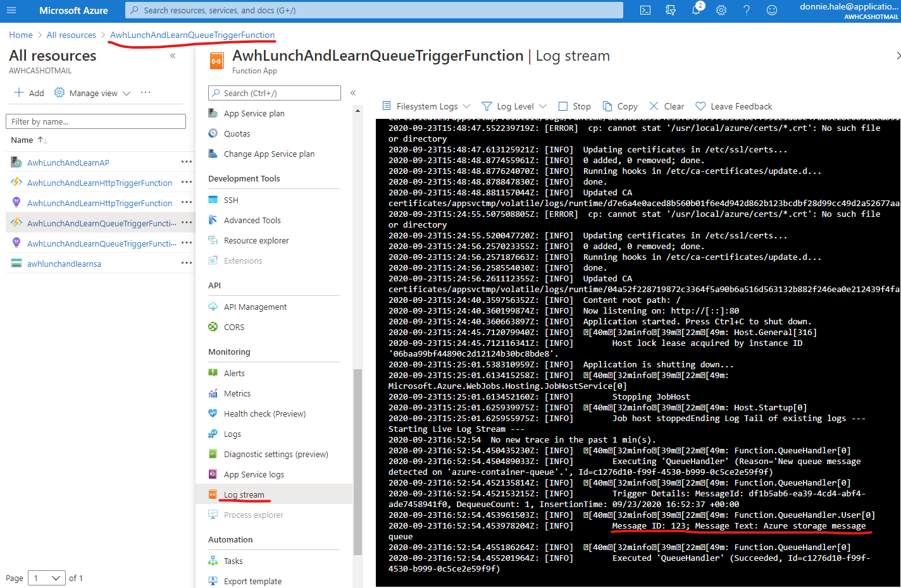
Task: Click the feedback smiley icon
Action: click(x=772, y=10)
